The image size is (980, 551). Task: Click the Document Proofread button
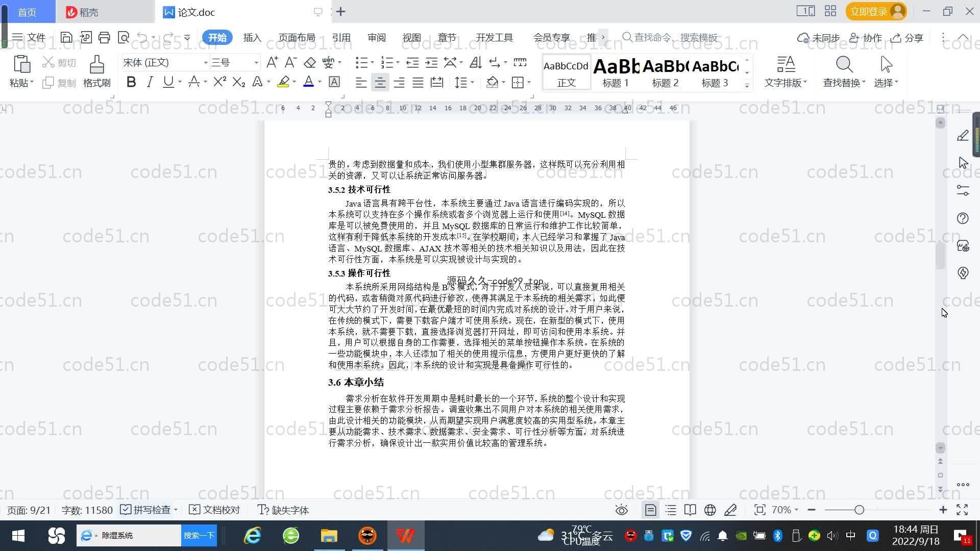pyautogui.click(x=214, y=510)
